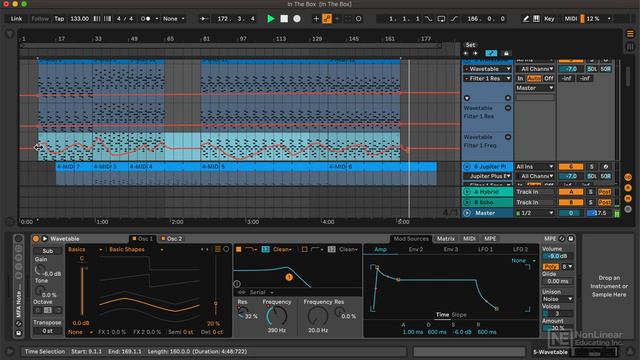This screenshot has width=640, height=360.
Task: Toggle Post on A Hybrid return
Action: coord(604,192)
